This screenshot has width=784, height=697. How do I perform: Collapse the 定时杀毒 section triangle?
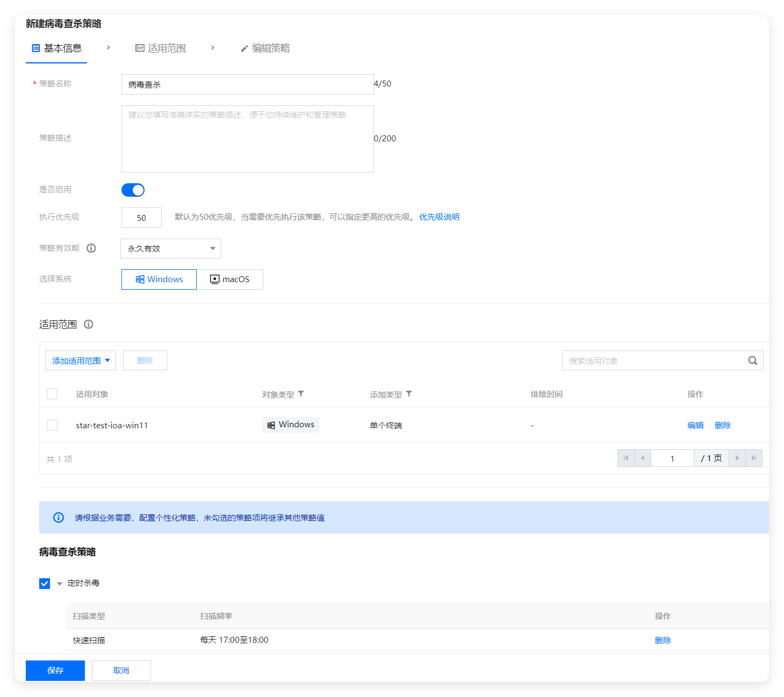point(60,584)
